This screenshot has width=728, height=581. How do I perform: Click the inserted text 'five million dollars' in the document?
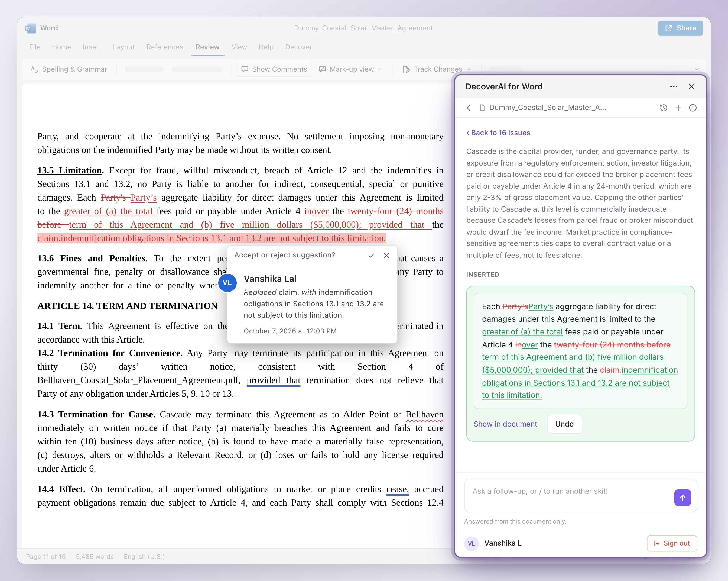click(261, 225)
